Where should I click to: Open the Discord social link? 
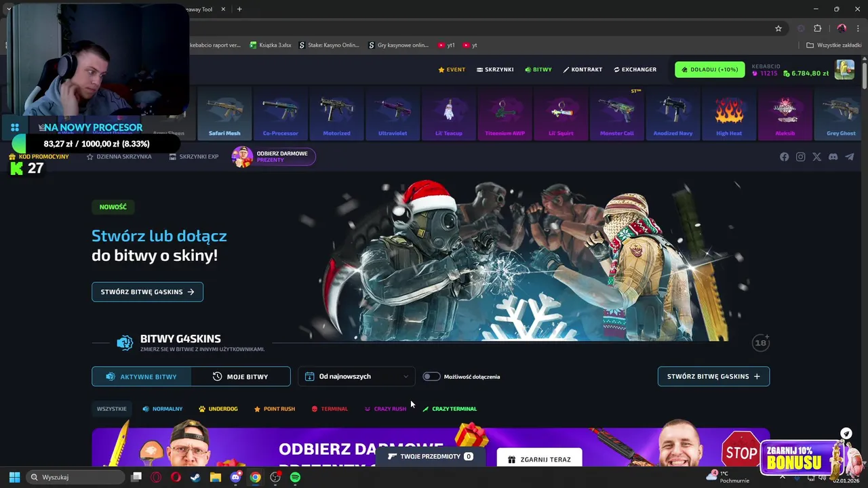pos(833,157)
